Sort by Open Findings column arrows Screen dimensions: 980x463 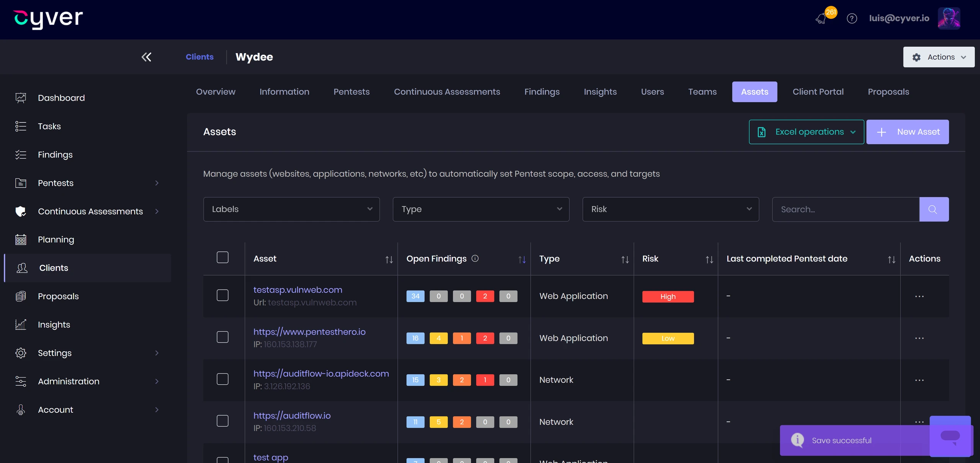click(x=522, y=260)
